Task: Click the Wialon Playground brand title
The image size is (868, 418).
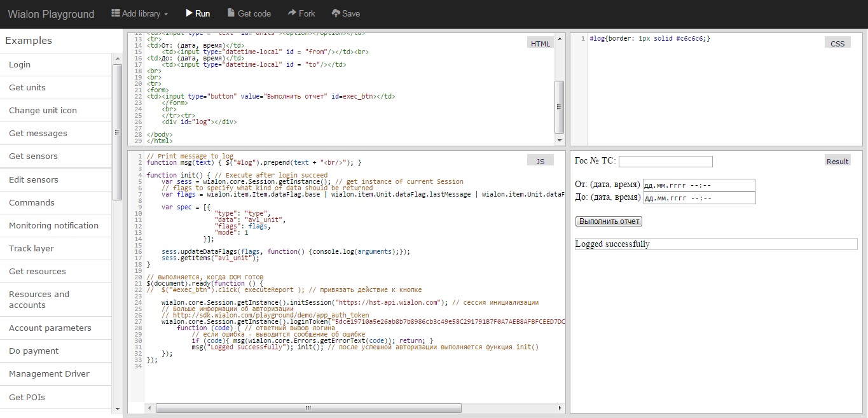Action: pos(51,14)
